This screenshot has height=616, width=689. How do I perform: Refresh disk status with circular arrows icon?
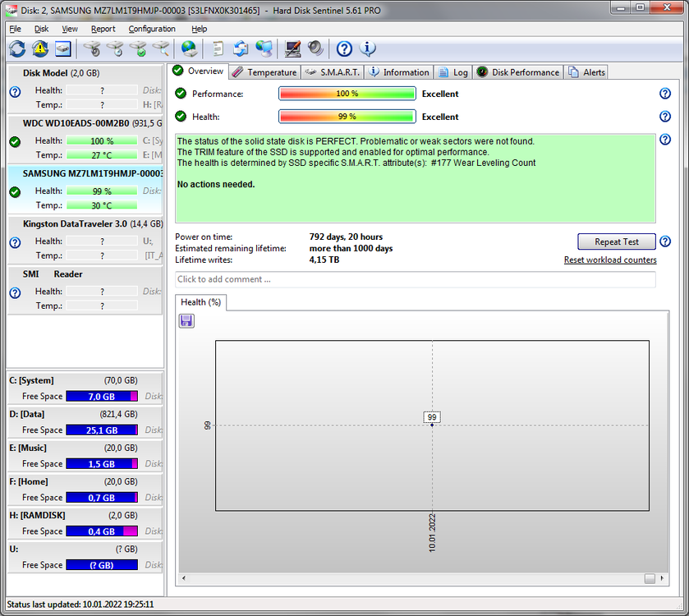tap(16, 48)
